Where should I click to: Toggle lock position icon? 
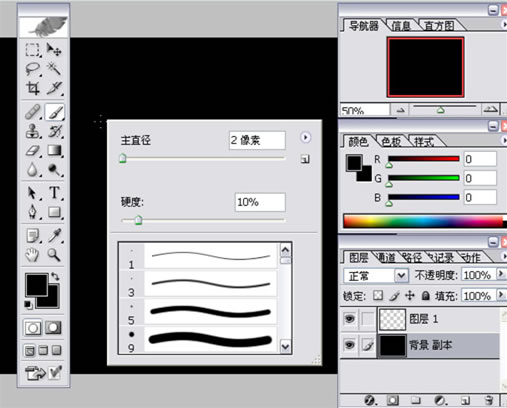pyautogui.click(x=410, y=295)
